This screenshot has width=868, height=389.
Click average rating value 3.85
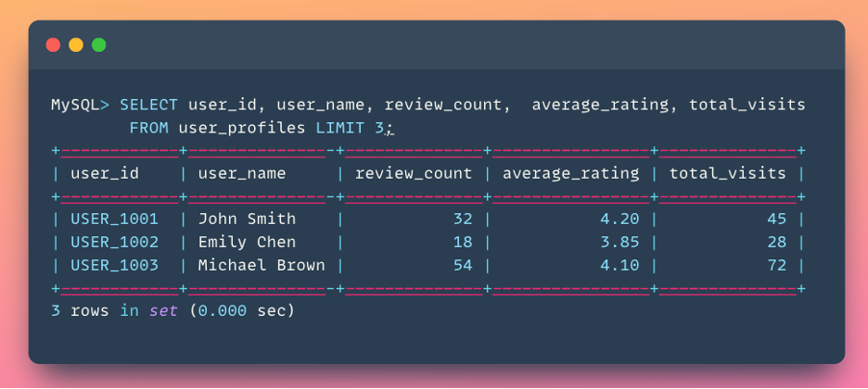tap(620, 242)
